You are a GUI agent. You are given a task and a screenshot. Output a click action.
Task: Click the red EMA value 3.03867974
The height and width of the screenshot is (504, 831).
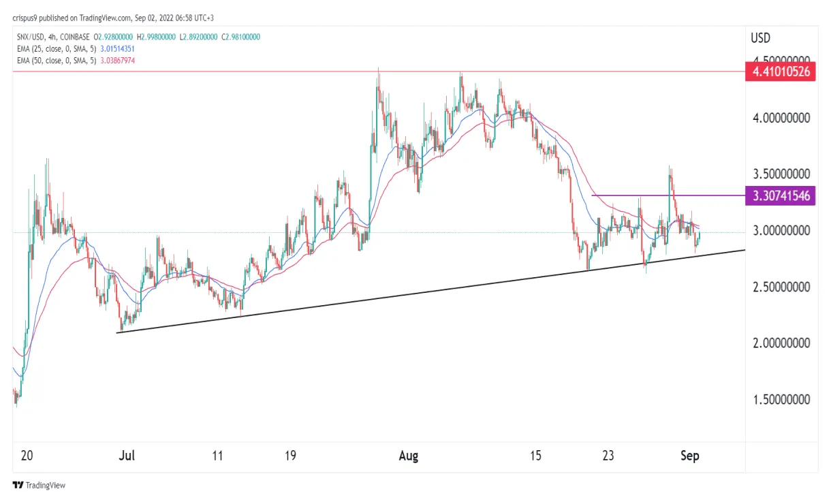(117, 59)
